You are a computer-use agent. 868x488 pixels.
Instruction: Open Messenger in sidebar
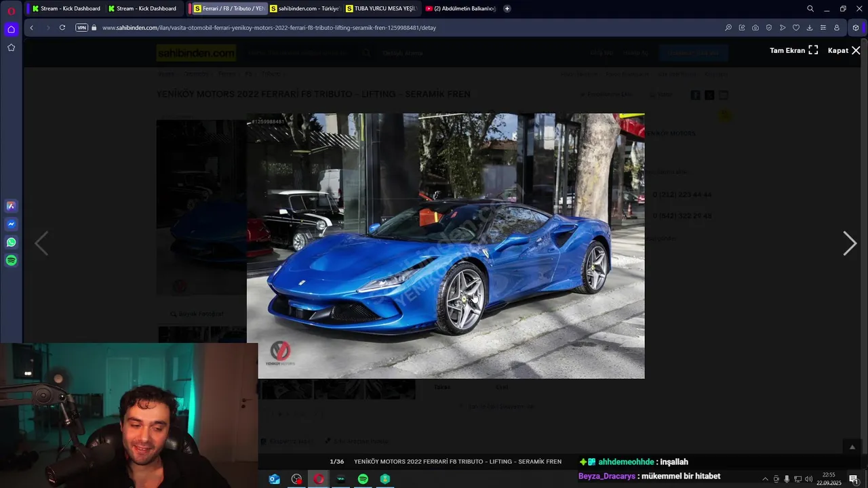(x=11, y=224)
